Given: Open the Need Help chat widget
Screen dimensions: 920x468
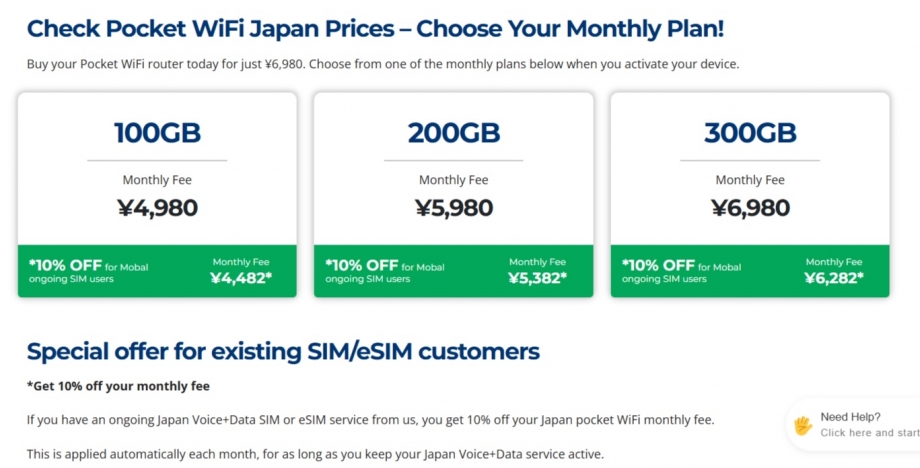Looking at the screenshot, I should click(850, 417).
